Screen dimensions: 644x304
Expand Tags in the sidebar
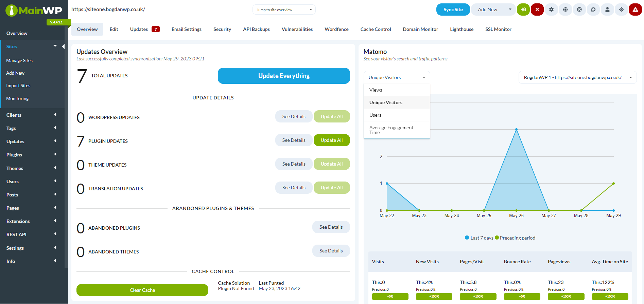point(55,128)
